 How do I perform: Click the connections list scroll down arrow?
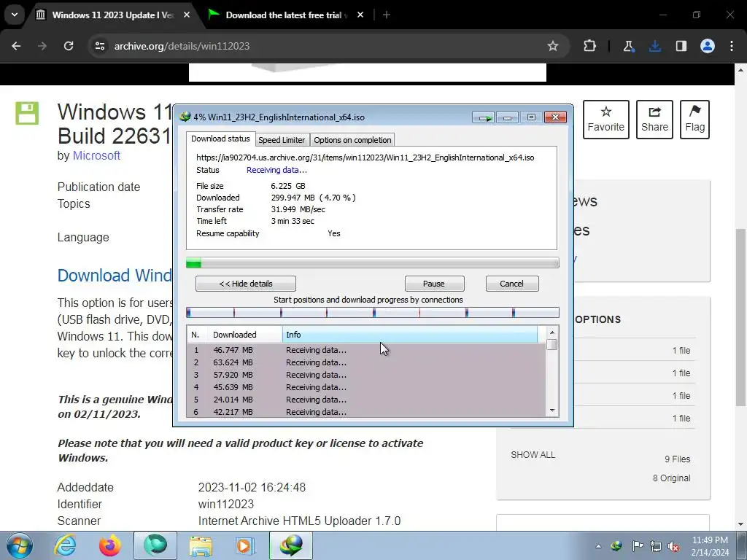(x=552, y=411)
